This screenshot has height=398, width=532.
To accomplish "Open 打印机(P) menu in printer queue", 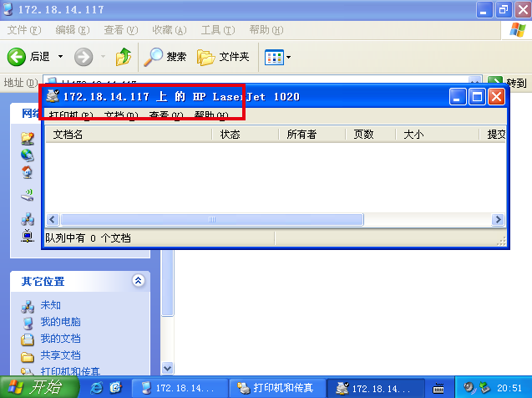I will click(x=70, y=115).
